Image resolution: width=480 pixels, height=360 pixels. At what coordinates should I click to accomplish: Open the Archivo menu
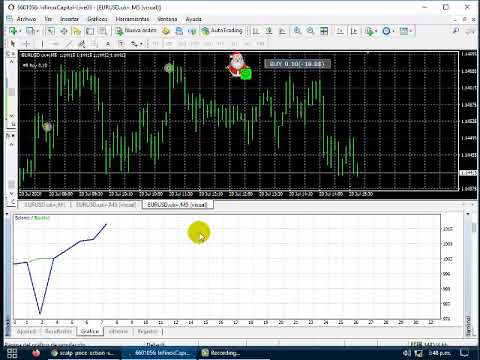pyautogui.click(x=26, y=19)
